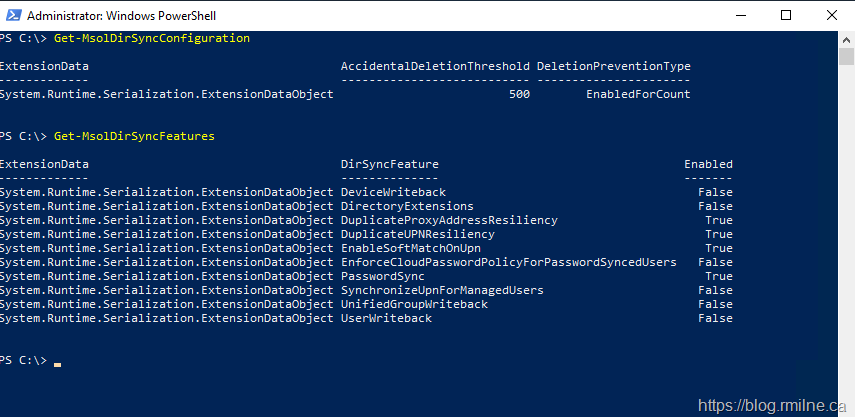Screen dimensions: 855x417
Task: Maximize the PowerShell window
Action: tap(786, 15)
